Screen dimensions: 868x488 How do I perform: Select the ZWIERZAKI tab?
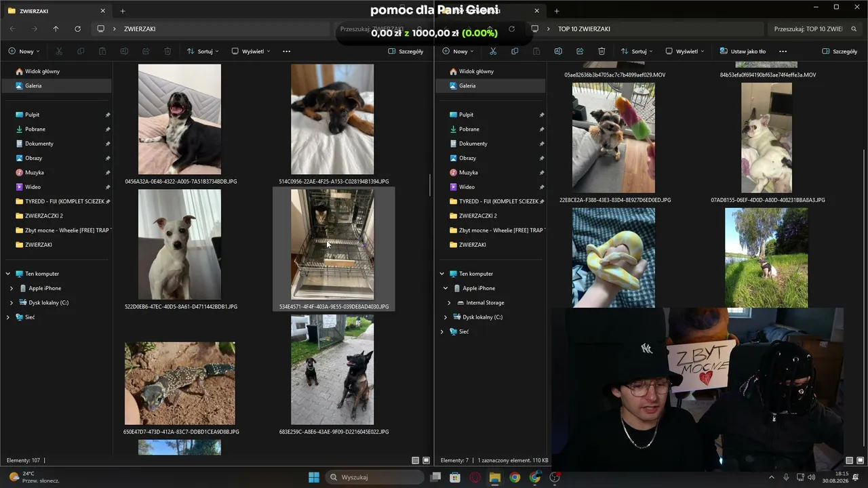click(x=57, y=11)
